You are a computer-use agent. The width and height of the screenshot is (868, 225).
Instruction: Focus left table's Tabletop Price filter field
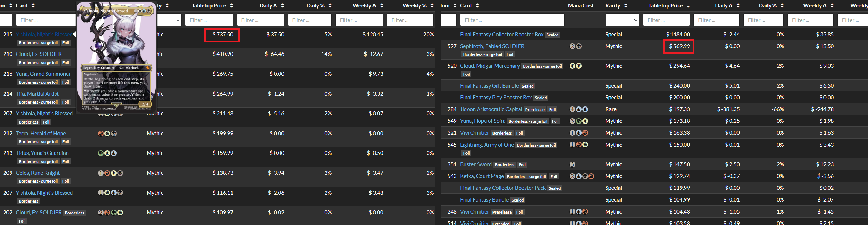[209, 20]
